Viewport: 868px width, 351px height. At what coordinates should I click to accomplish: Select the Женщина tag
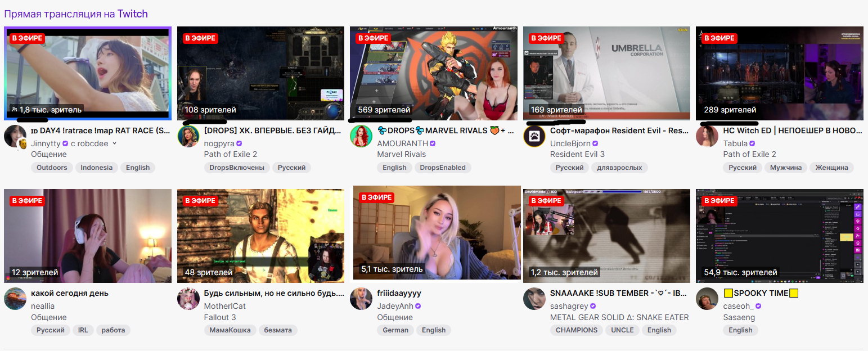coord(832,168)
